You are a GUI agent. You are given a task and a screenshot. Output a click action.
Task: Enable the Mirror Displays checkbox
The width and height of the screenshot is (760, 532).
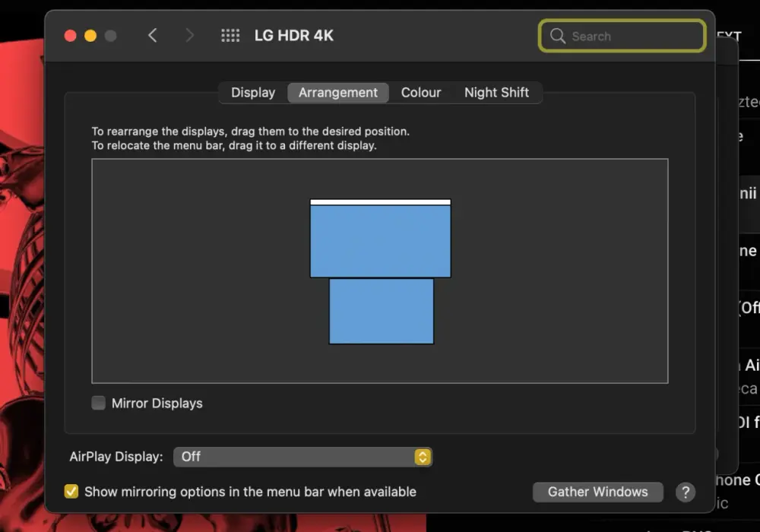tap(98, 403)
